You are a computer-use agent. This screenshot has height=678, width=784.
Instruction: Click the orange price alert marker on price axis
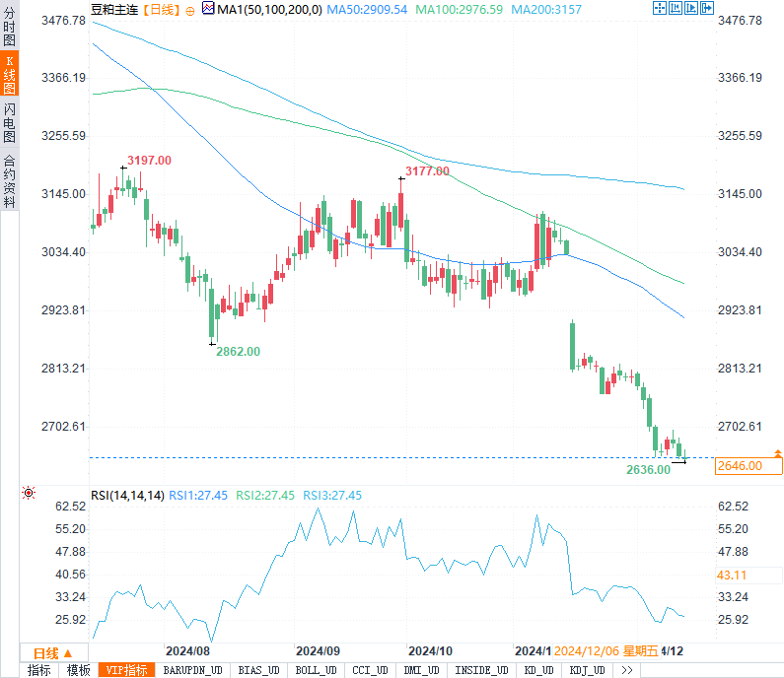(777, 453)
